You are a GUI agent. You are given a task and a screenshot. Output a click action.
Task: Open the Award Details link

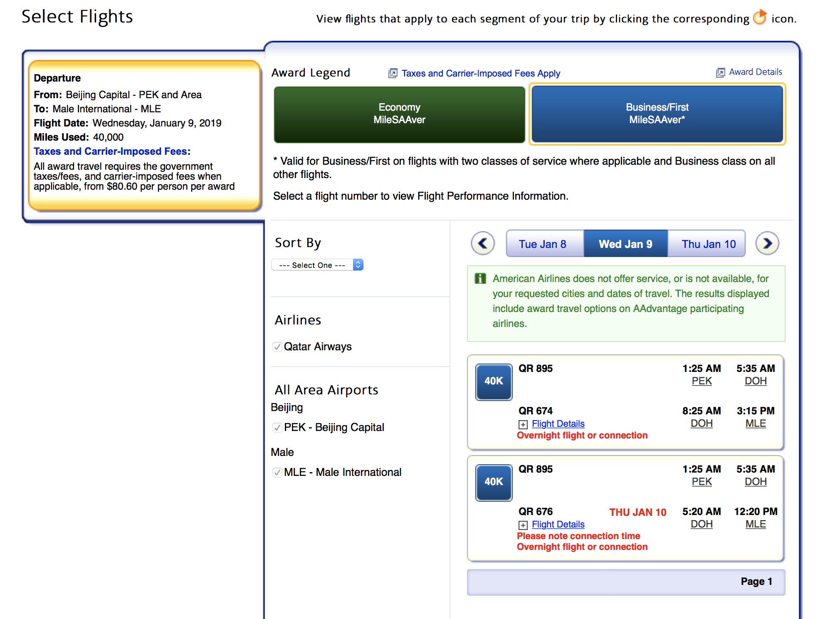click(x=756, y=72)
